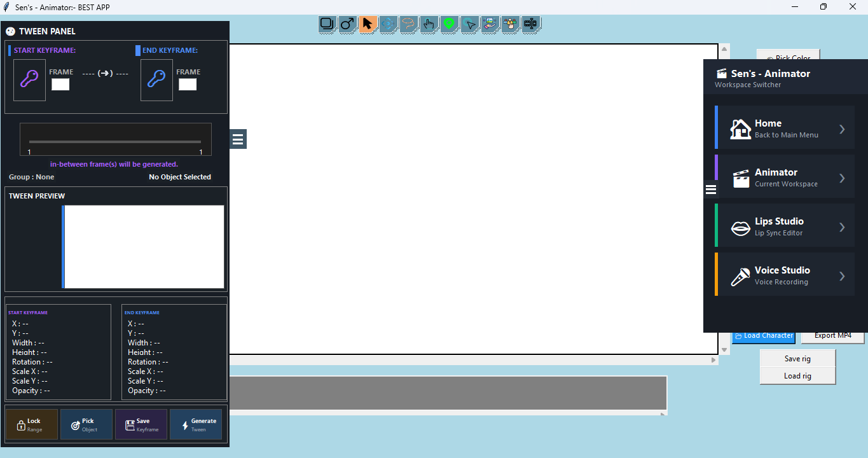The width and height of the screenshot is (868, 458).
Task: Click the Load rig button
Action: pos(797,376)
